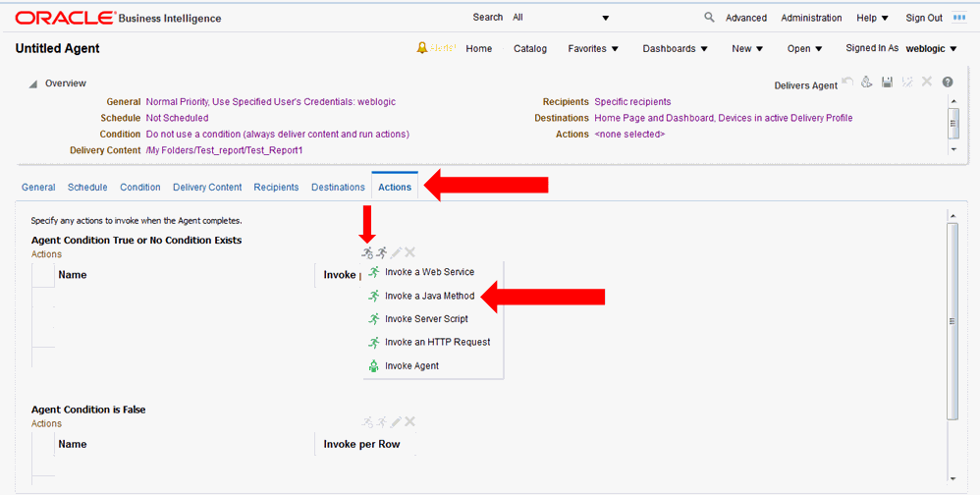Viewport: 980px width, 495px height.
Task: Click the delete X icon under Condition True
Action: [409, 252]
